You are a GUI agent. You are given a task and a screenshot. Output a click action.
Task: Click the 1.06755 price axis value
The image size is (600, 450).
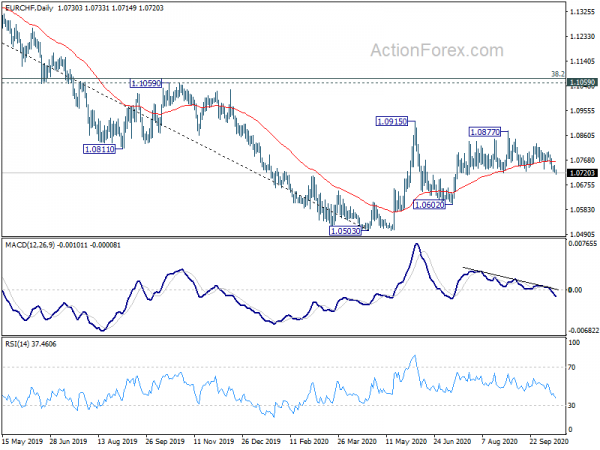(582, 185)
